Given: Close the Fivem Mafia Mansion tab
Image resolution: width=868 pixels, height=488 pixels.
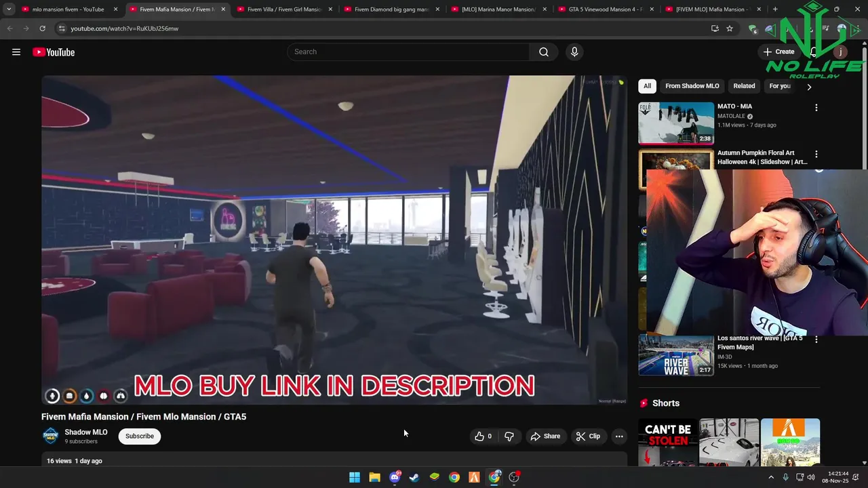Looking at the screenshot, I should click(x=223, y=9).
